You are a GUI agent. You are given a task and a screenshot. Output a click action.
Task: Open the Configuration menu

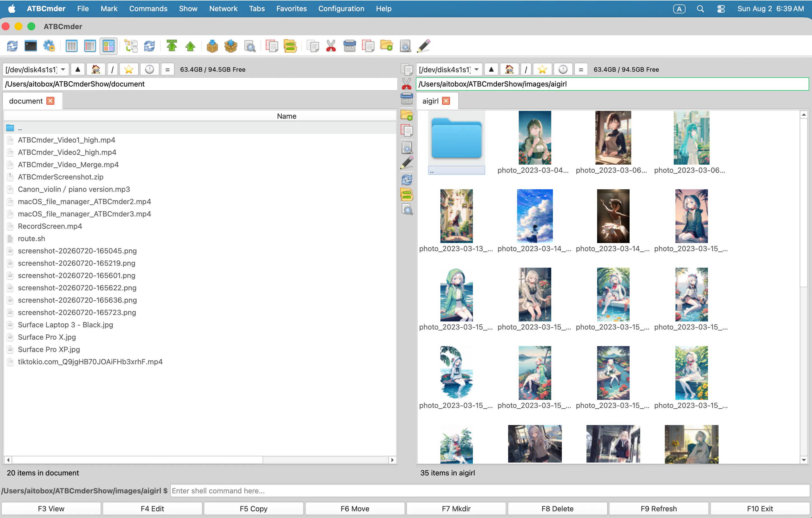341,9
